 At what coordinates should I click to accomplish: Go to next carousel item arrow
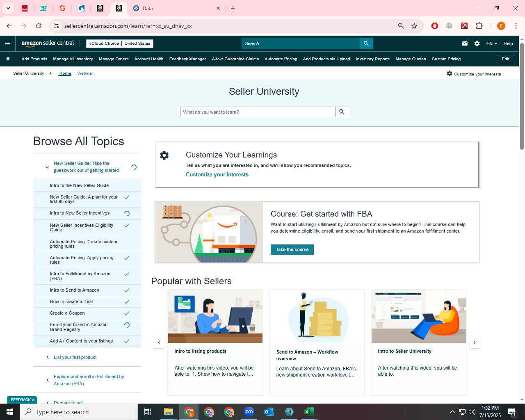click(475, 342)
